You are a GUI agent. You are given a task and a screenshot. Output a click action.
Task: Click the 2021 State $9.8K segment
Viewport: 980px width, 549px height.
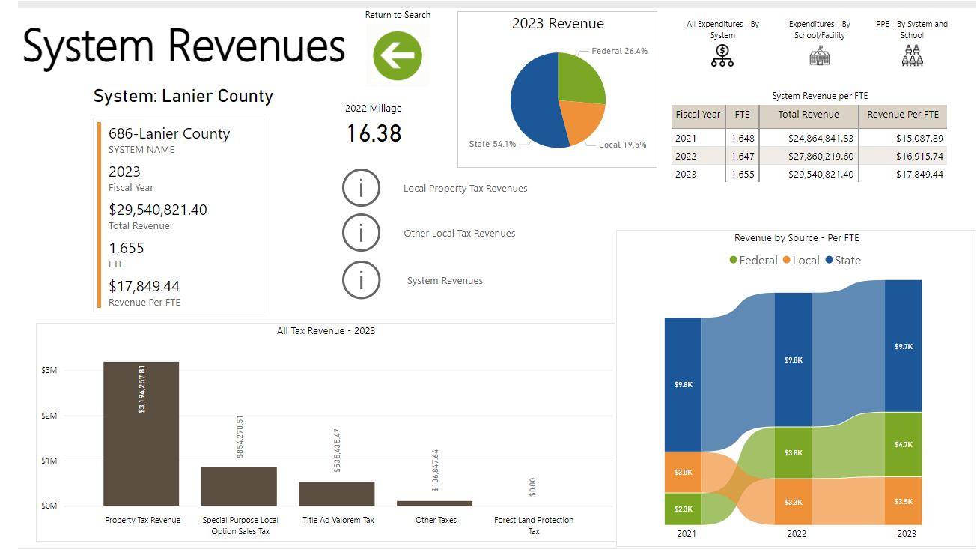683,384
